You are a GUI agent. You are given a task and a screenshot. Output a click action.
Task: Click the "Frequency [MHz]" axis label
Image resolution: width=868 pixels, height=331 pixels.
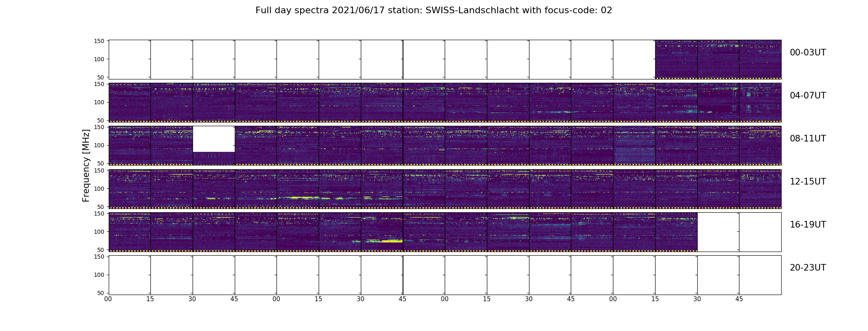coord(86,165)
